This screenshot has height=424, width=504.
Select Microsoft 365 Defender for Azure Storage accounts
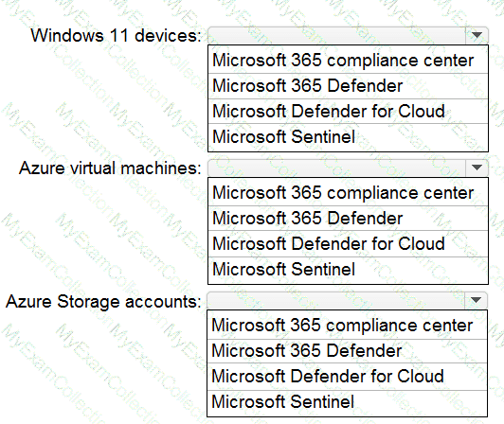[x=347, y=351]
